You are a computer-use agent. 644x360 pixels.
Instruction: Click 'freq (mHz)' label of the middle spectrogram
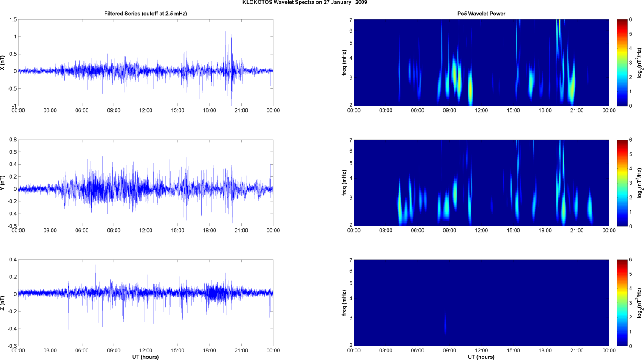click(344, 183)
